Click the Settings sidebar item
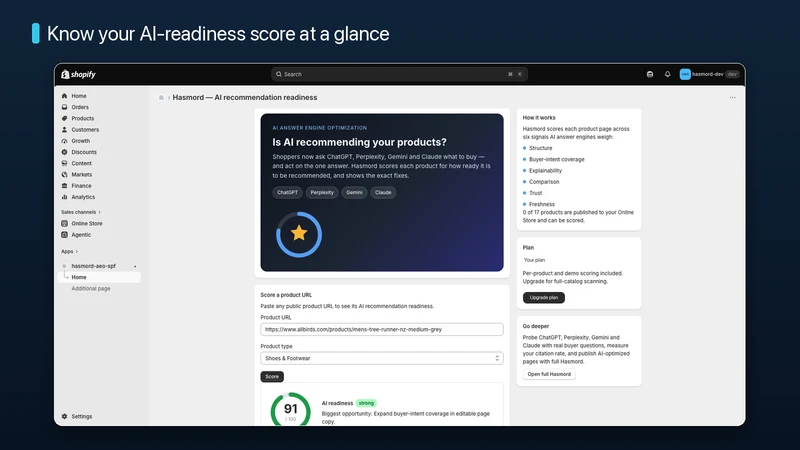Screen dimensions: 800x450 [82, 416]
